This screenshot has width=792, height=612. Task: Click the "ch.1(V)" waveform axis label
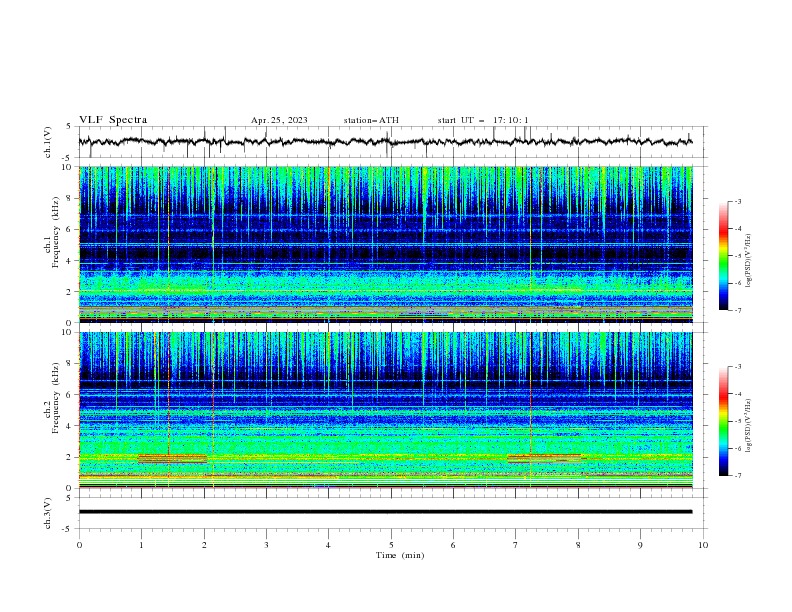click(x=48, y=142)
